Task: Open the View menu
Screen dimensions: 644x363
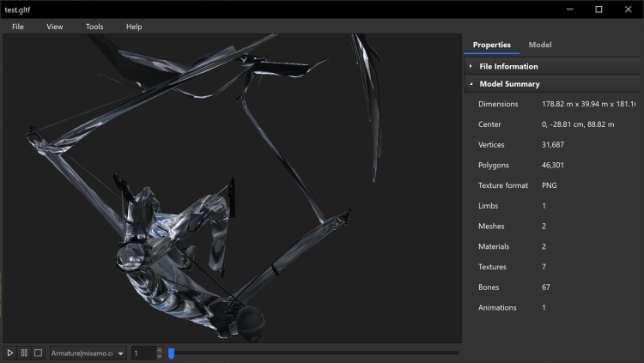Action: tap(55, 27)
